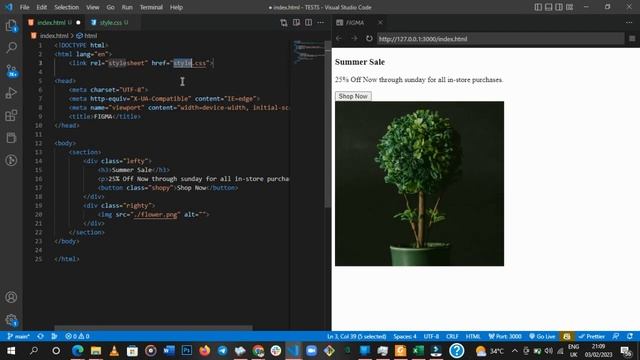Open the taskbar clock showing 21:09
Screen dimensions: 640x360
point(598,351)
